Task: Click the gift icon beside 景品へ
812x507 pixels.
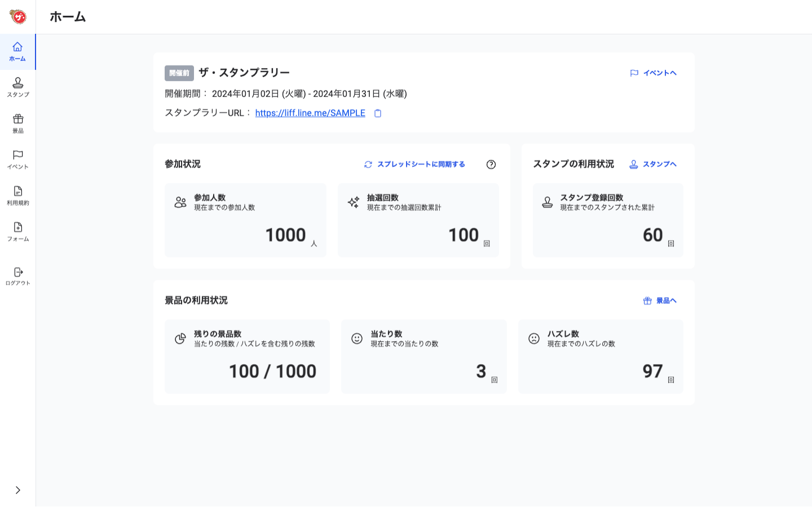Action: [647, 301]
